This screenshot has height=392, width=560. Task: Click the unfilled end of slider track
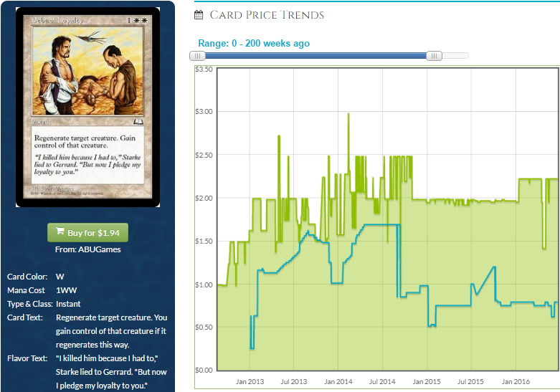[x=455, y=56]
